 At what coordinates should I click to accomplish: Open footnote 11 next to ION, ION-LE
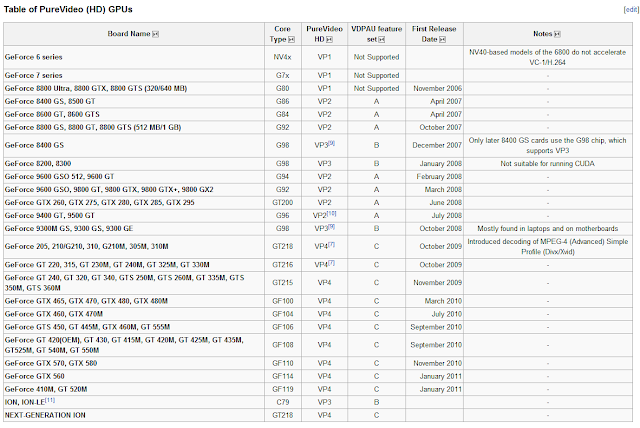[50, 400]
